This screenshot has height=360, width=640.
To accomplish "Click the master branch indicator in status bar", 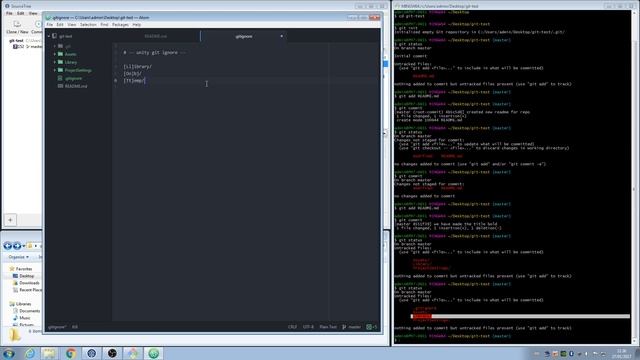I will 351,327.
